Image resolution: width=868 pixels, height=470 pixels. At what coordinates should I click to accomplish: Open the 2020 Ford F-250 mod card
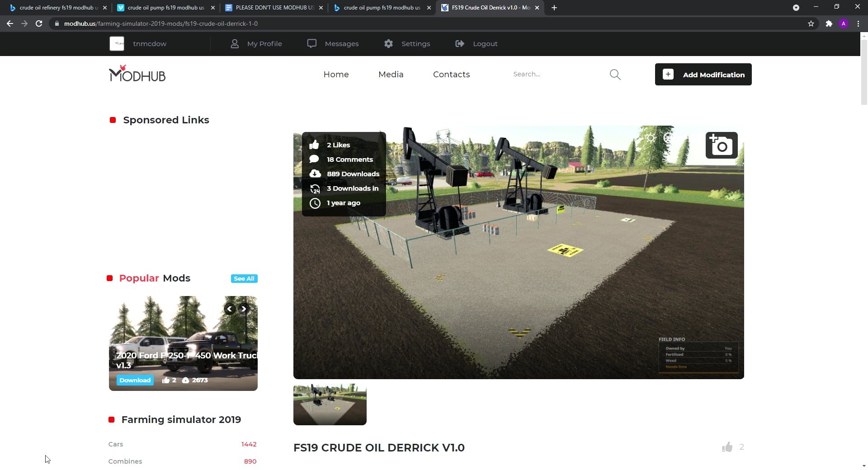pyautogui.click(x=183, y=343)
